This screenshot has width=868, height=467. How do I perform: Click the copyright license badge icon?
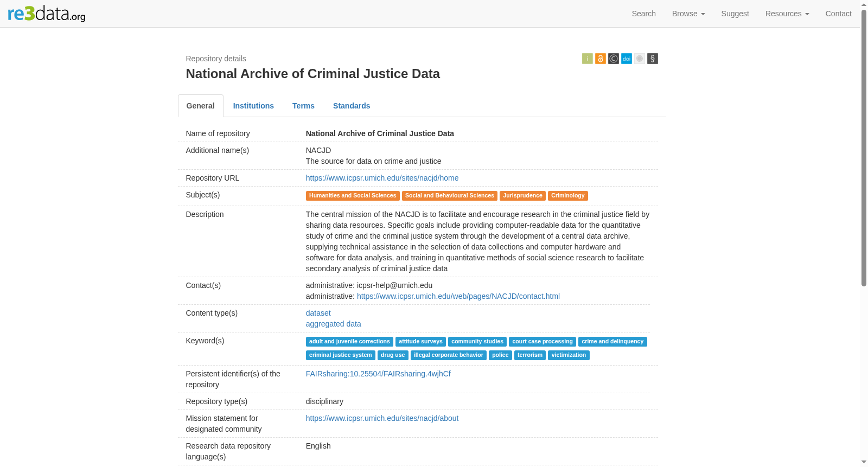(x=614, y=59)
